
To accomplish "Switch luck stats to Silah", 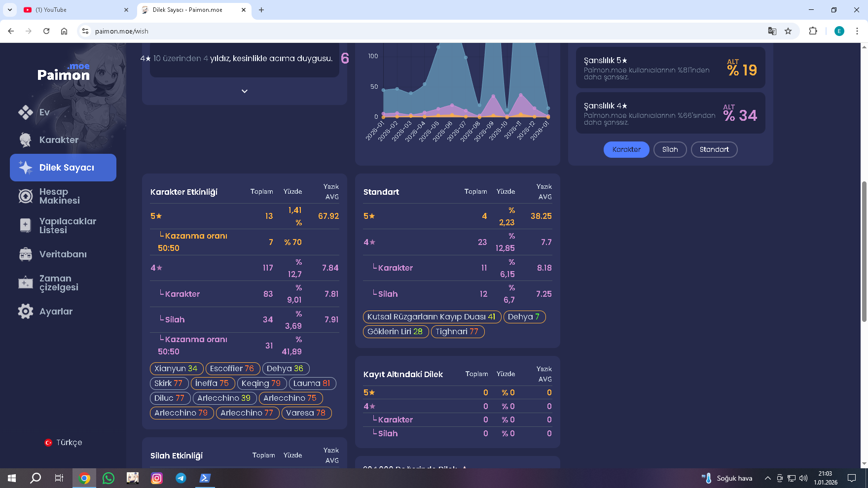I will coord(670,149).
